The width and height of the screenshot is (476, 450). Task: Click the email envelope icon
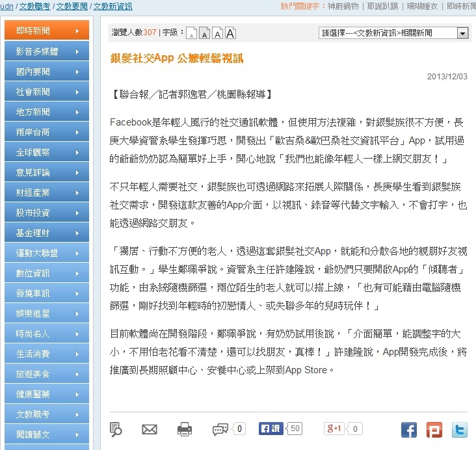[x=150, y=429]
